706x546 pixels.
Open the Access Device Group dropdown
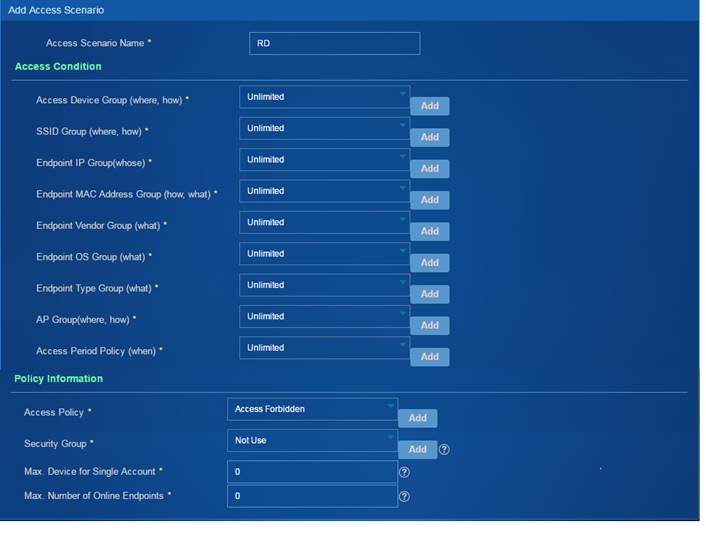pos(324,97)
